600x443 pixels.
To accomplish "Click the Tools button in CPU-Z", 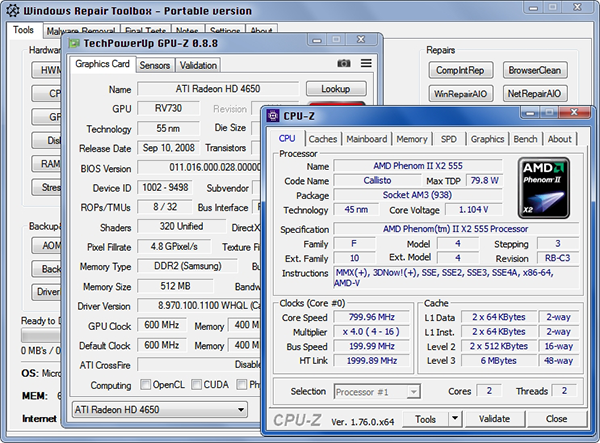I will coord(426,419).
